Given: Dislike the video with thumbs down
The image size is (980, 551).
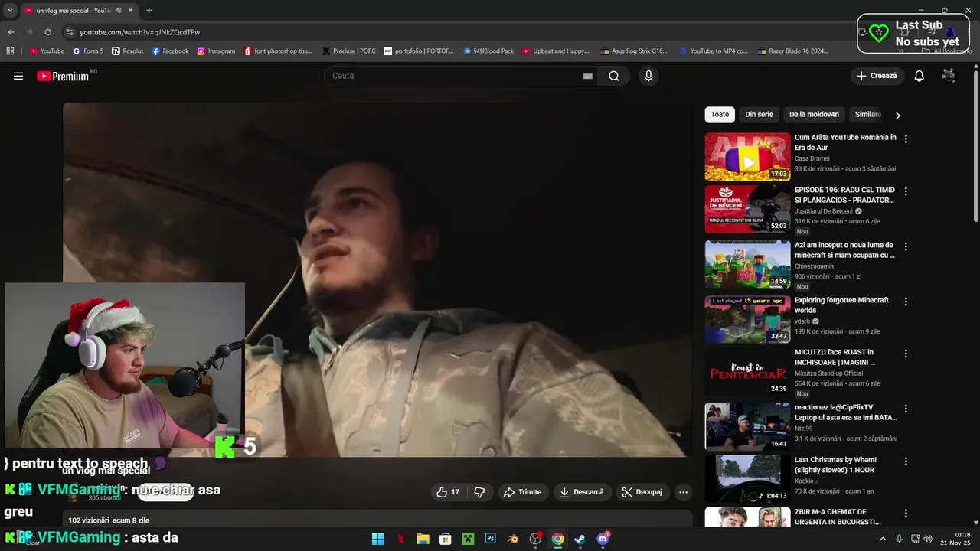Looking at the screenshot, I should point(480,492).
